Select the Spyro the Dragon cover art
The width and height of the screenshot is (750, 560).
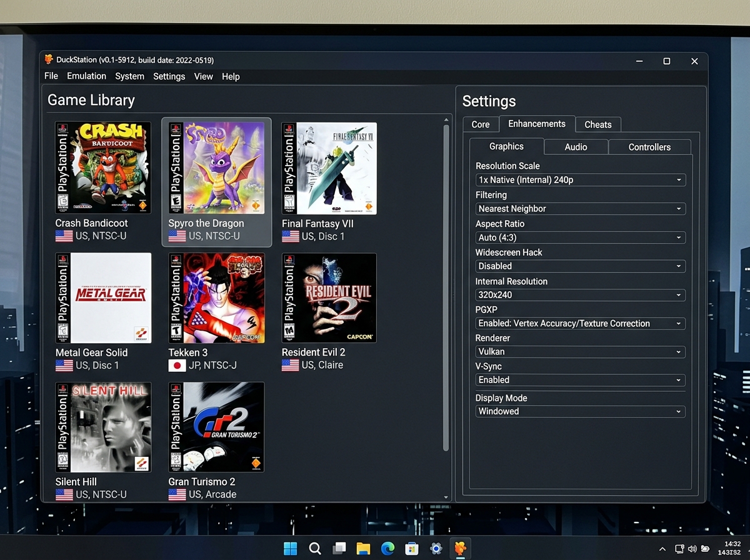click(x=216, y=167)
